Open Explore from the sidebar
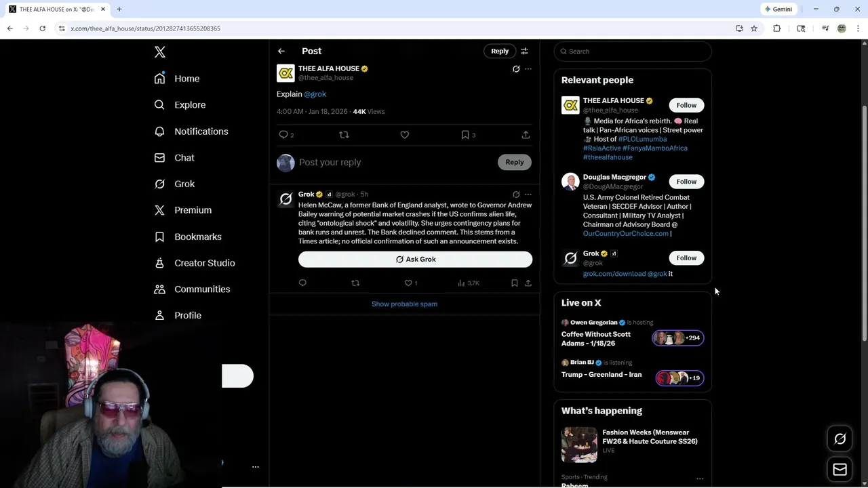 tap(179, 105)
